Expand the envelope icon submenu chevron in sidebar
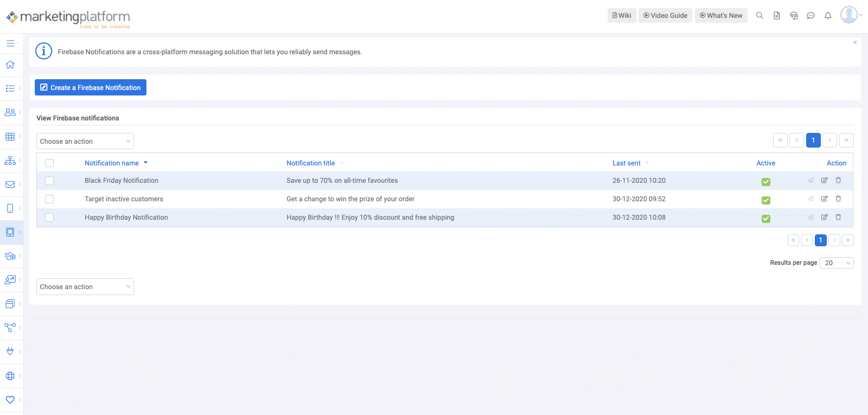This screenshot has width=868, height=415. coord(20,184)
